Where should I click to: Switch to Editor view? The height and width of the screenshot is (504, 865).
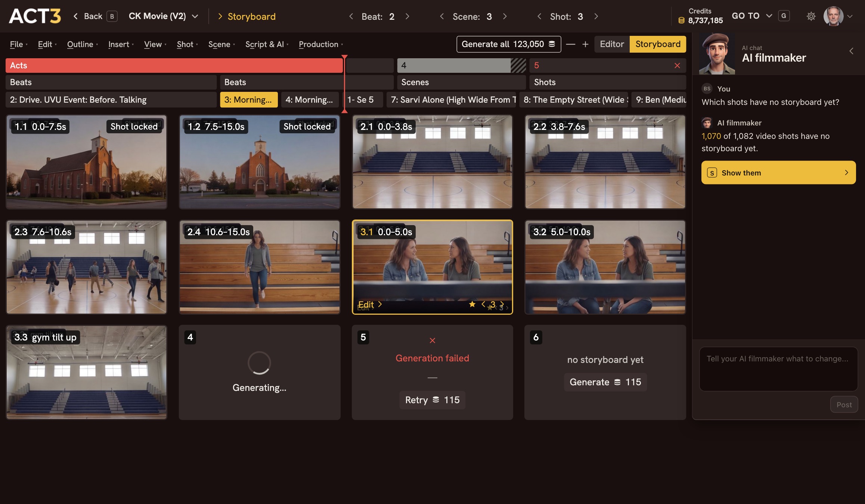point(612,44)
